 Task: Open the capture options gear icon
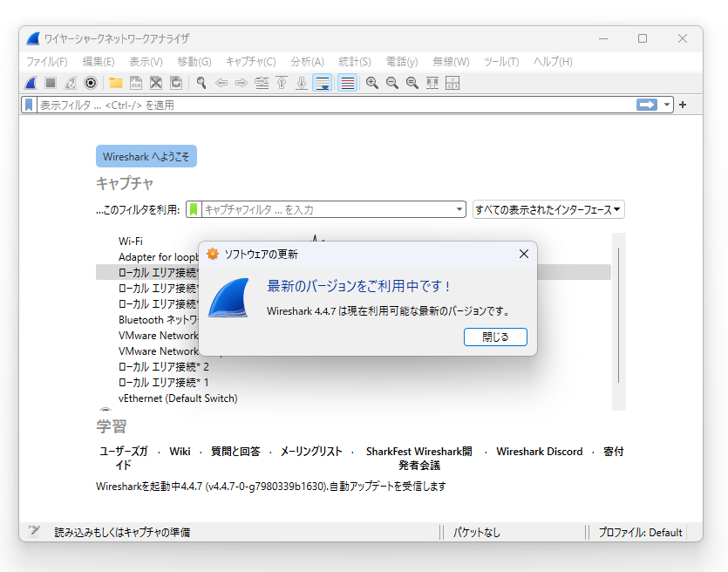[90, 82]
